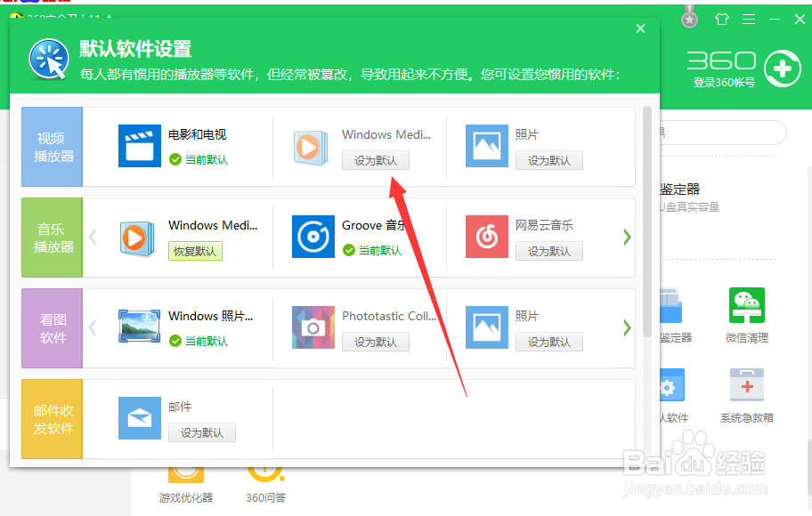The height and width of the screenshot is (516, 812).
Task: Show previous image viewers with left arrow
Action: (93, 327)
